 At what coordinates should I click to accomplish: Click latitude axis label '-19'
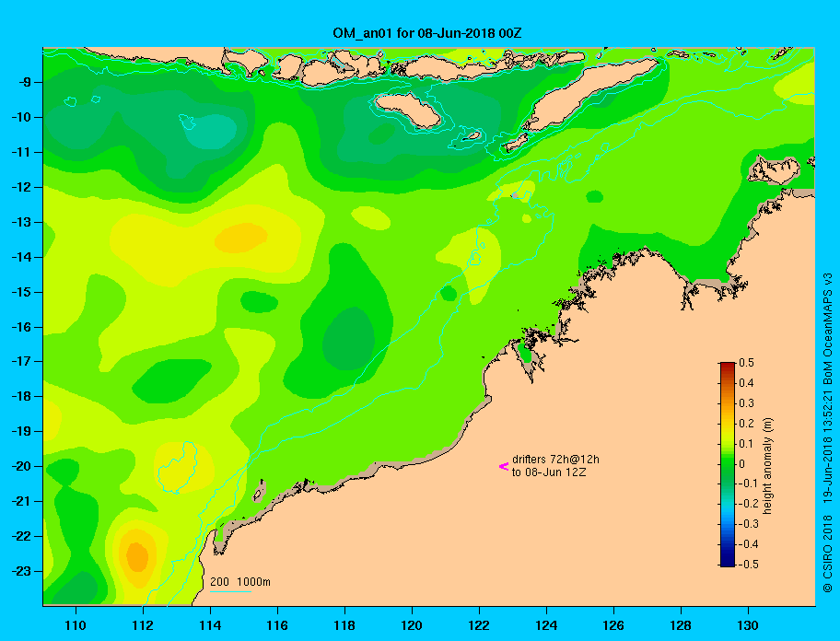[x=21, y=431]
